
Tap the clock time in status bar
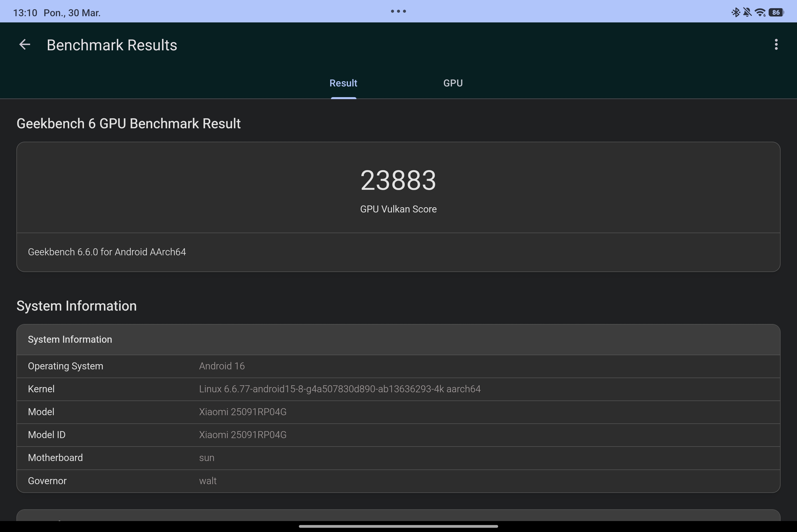[25, 13]
